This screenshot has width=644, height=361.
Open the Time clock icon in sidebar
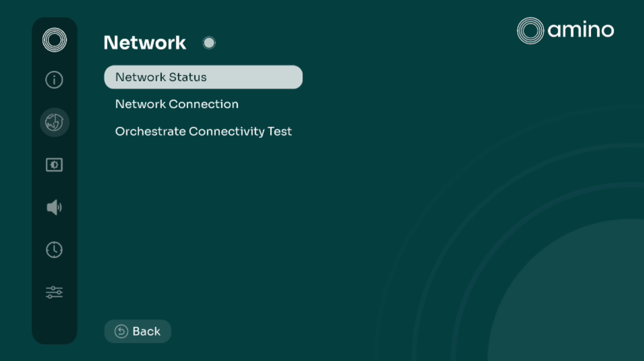(54, 250)
